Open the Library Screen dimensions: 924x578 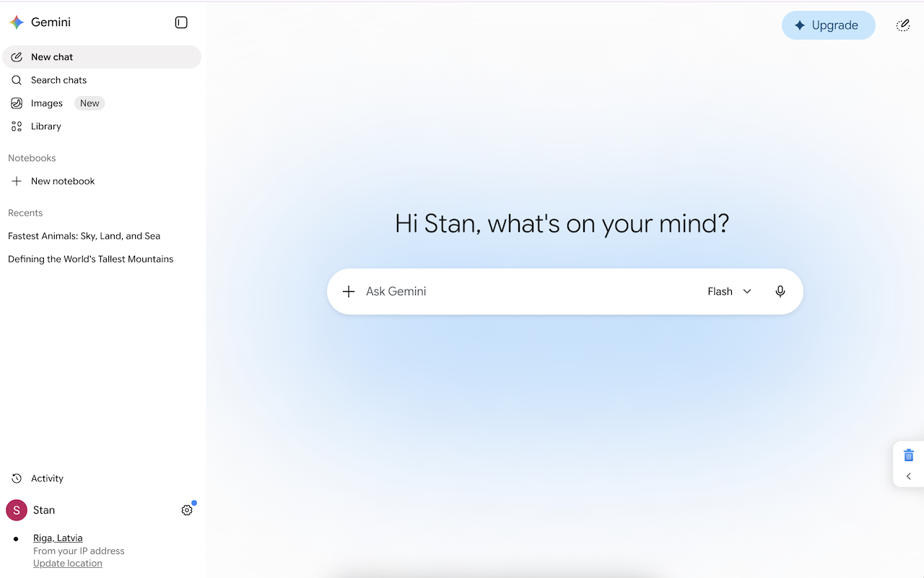point(102,126)
